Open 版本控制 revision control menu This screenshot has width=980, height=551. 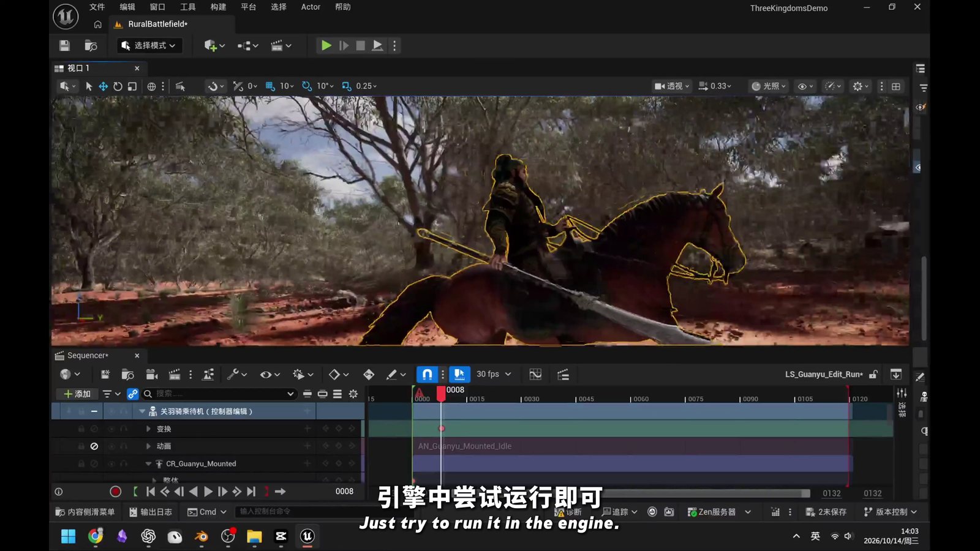pos(891,512)
